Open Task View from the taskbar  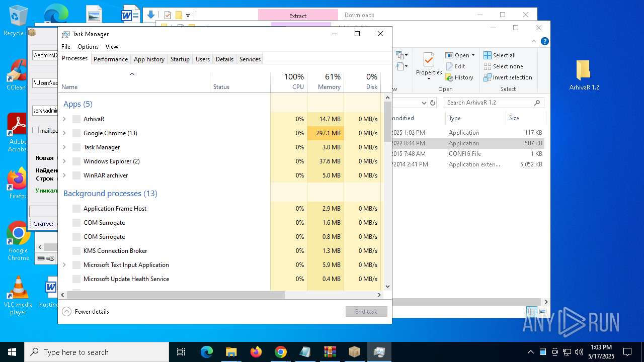[x=181, y=352]
